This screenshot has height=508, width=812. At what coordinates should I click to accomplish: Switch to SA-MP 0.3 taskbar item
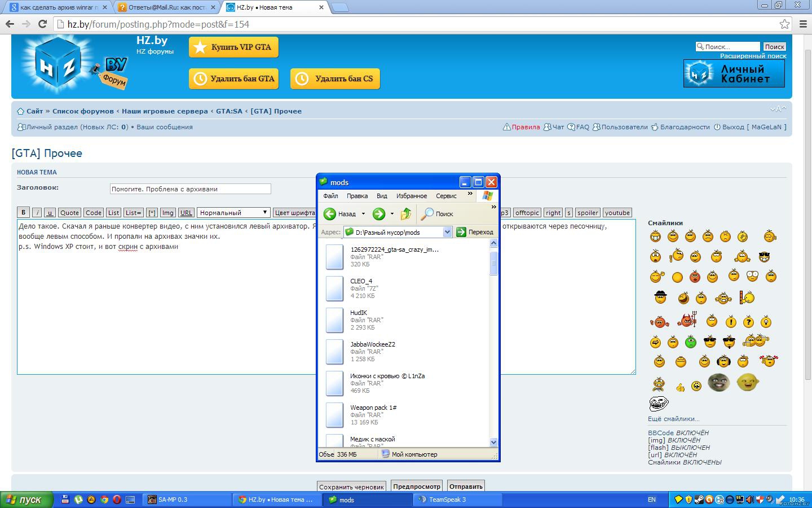186,500
